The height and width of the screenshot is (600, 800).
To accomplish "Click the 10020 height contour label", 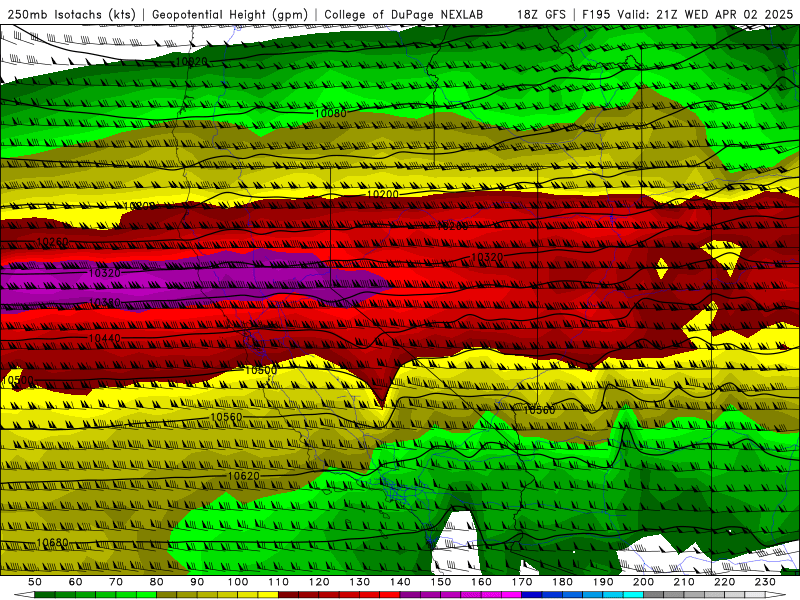I will coord(191,62).
